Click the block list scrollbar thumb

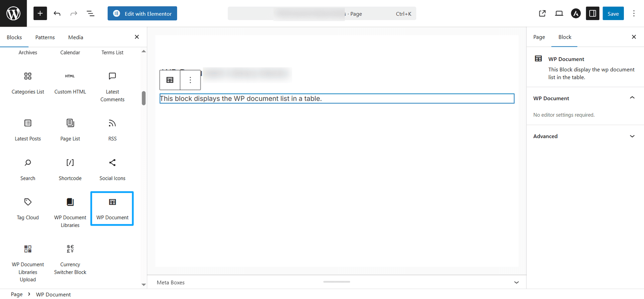144,98
